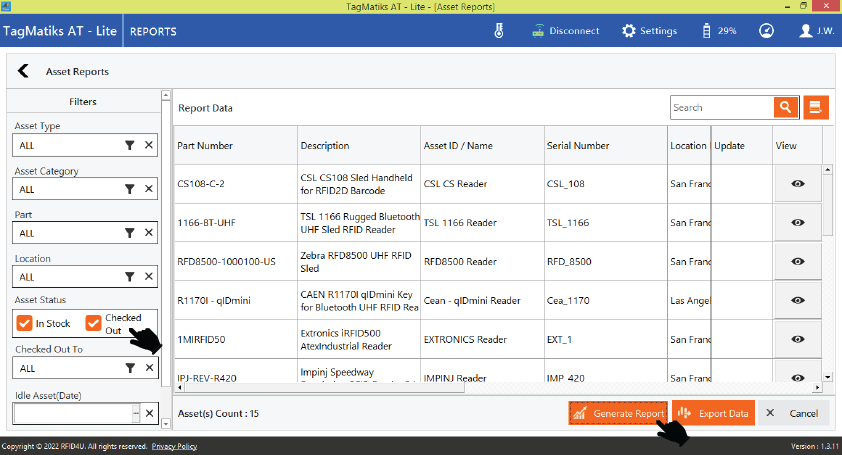Click the thermometer icon in the header
The width and height of the screenshot is (842, 455).
coord(498,30)
